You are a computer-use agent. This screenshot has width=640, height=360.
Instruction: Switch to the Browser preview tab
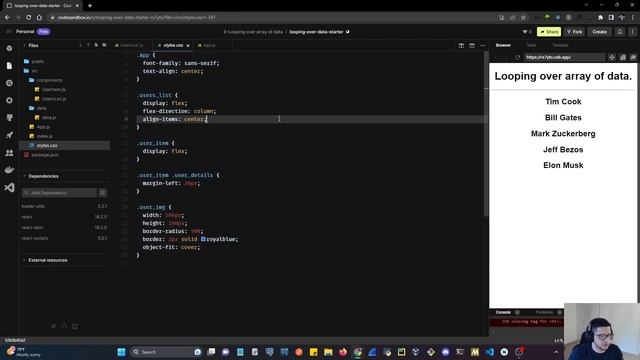tap(503, 45)
